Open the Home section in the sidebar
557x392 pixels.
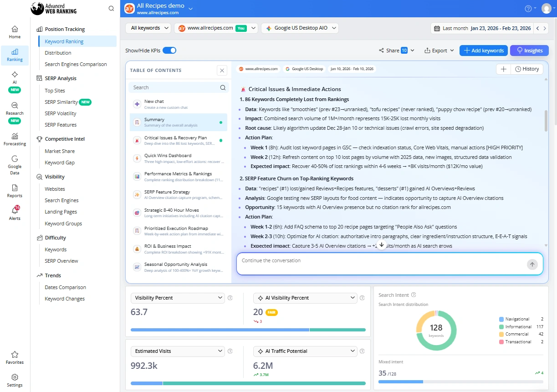[x=15, y=32]
